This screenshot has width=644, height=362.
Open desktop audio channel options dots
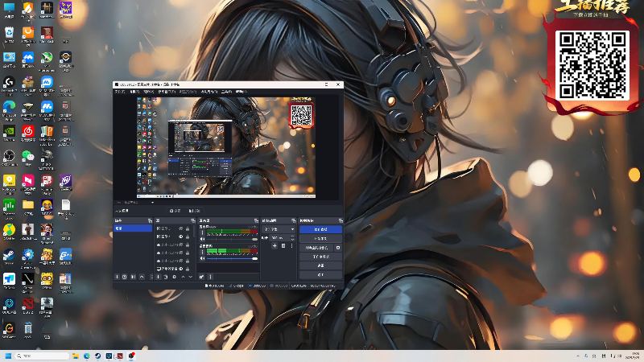[x=202, y=232]
